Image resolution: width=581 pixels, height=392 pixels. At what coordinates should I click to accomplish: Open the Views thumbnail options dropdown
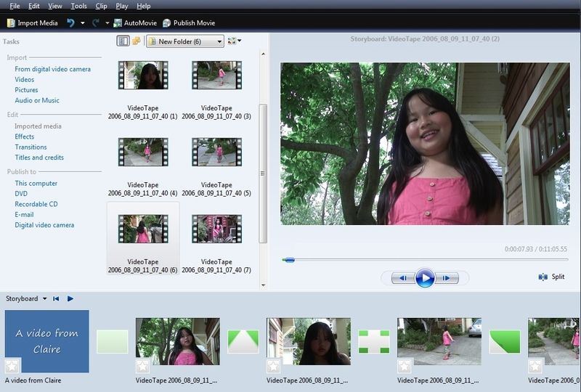[x=234, y=41]
